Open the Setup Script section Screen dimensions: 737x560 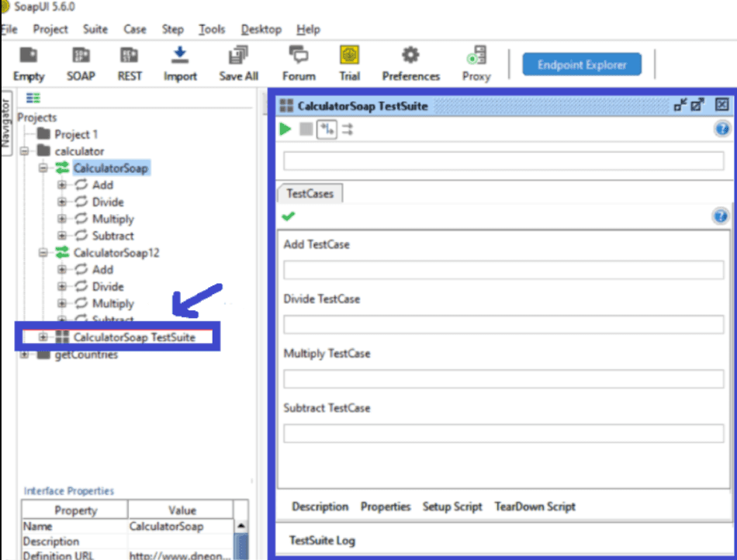452,506
